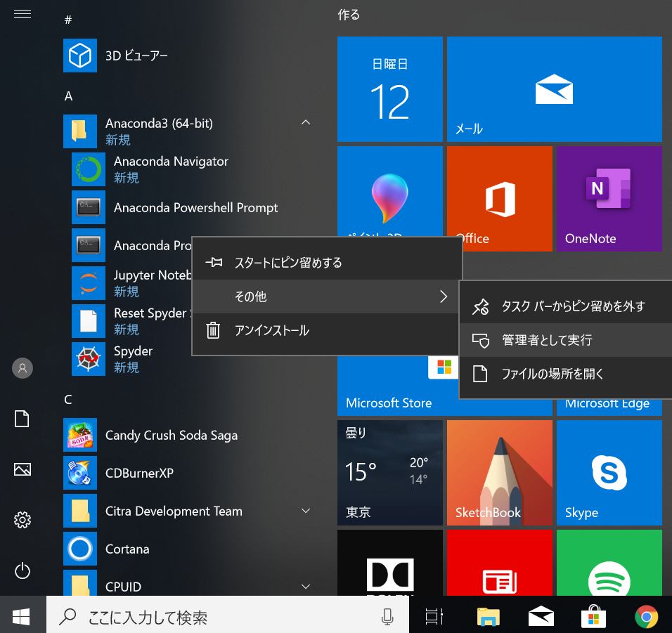This screenshot has width=672, height=633.
Task: Open the メール tile
Action: click(554, 89)
